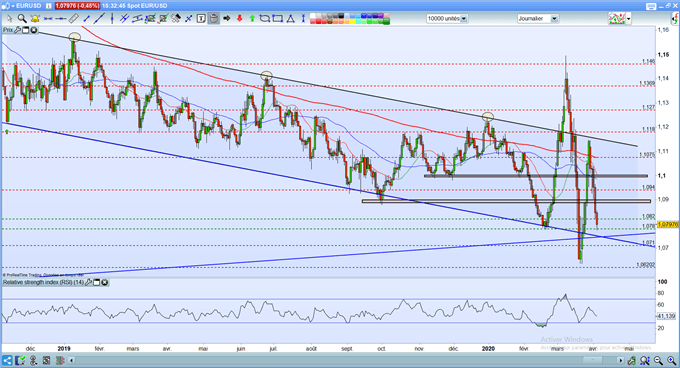
Task: Click the checklist icon in bottom bar
Action: point(20,360)
